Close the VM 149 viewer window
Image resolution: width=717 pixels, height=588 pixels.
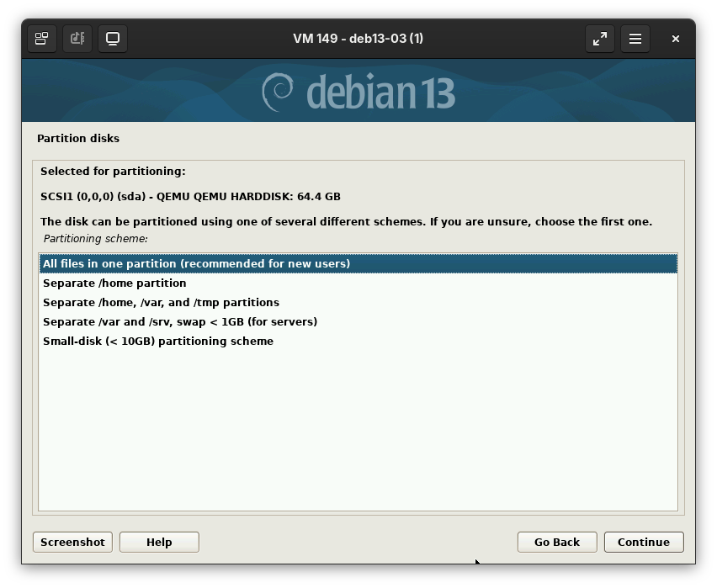[x=675, y=39]
